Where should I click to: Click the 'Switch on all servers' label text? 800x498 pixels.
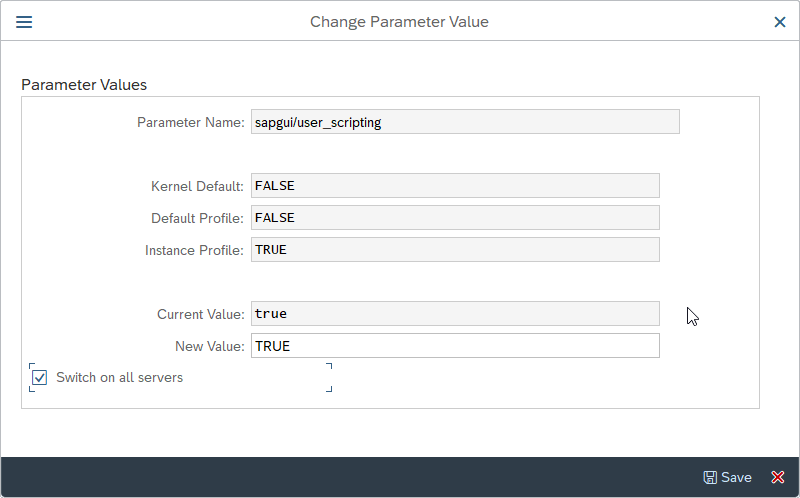click(x=119, y=378)
